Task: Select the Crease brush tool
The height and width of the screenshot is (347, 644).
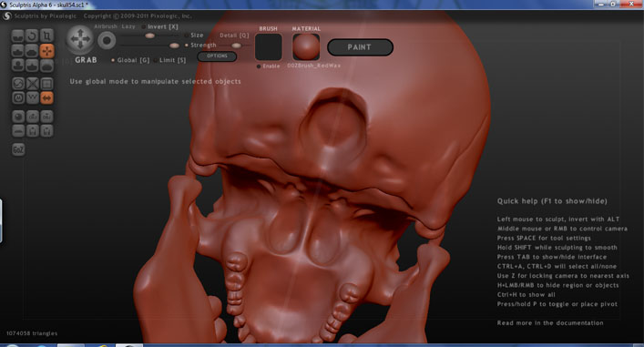Action: [17, 36]
